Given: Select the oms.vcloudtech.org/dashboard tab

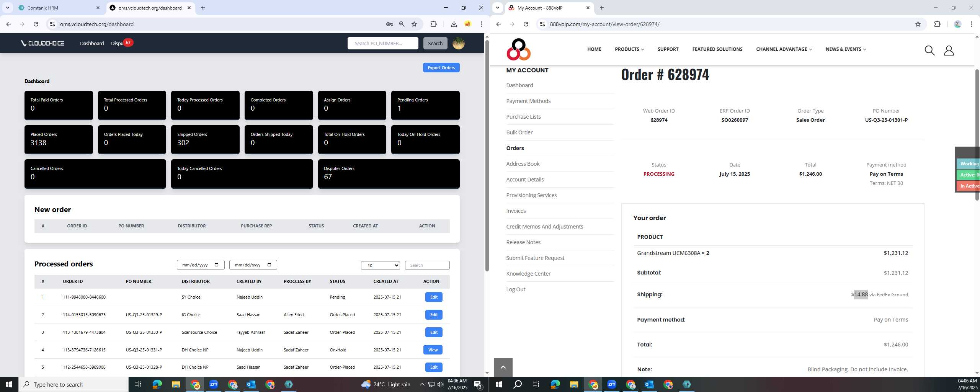Looking at the screenshot, I should point(150,8).
